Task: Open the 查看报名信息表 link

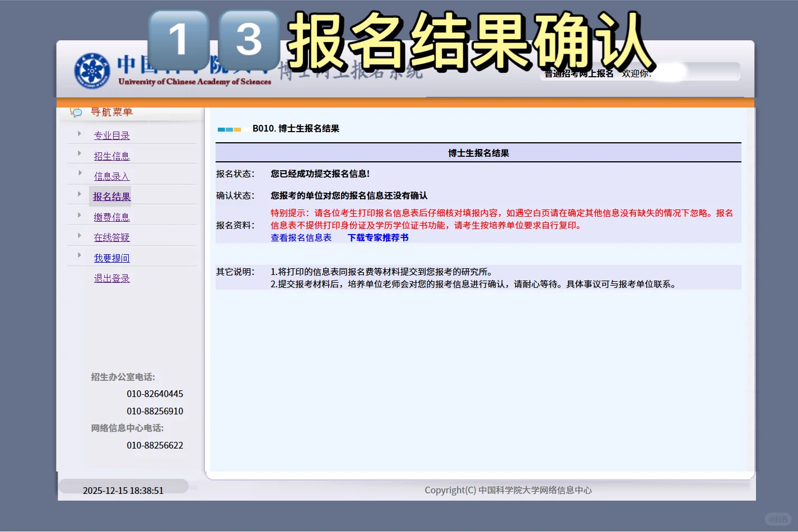Action: [301, 237]
